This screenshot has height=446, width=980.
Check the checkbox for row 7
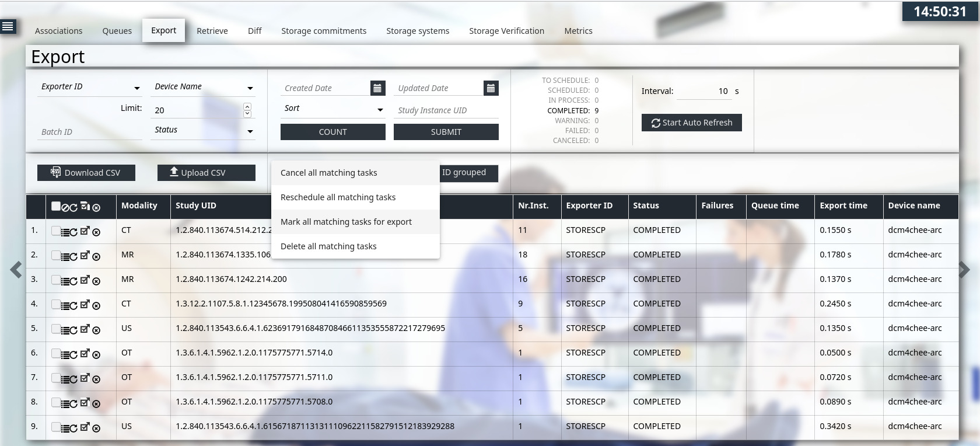56,378
